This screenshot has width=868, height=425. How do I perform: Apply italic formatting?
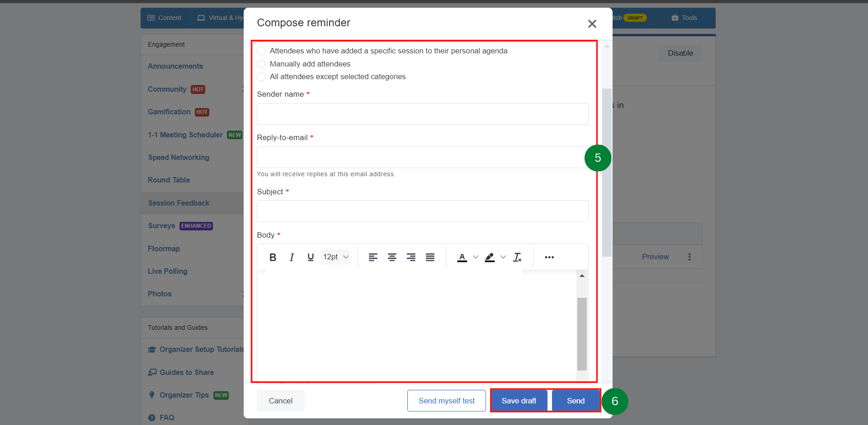(292, 257)
